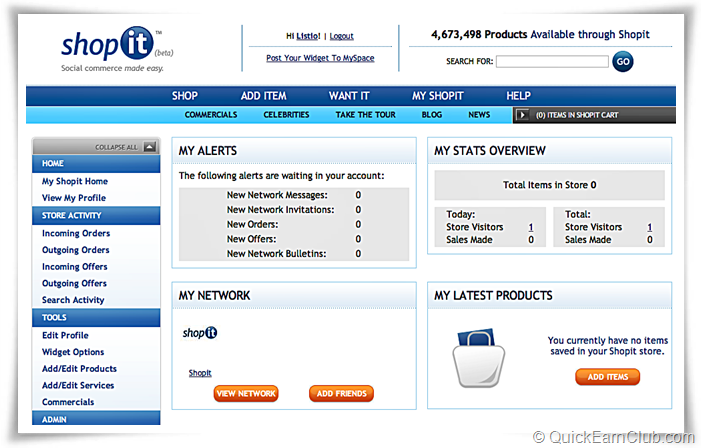
Task: Open Add/Edit Products
Action: pos(79,369)
